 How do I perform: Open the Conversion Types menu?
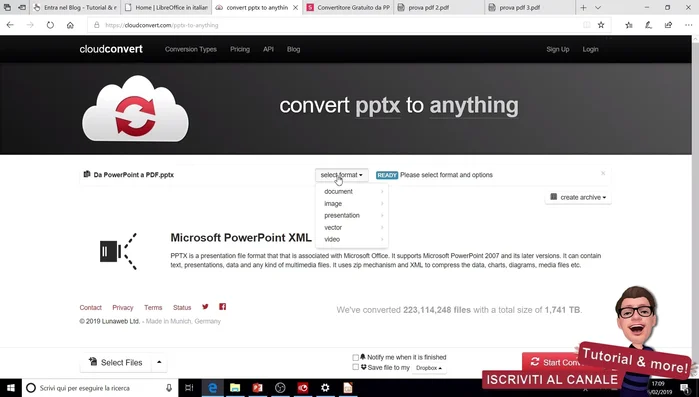[x=191, y=49]
